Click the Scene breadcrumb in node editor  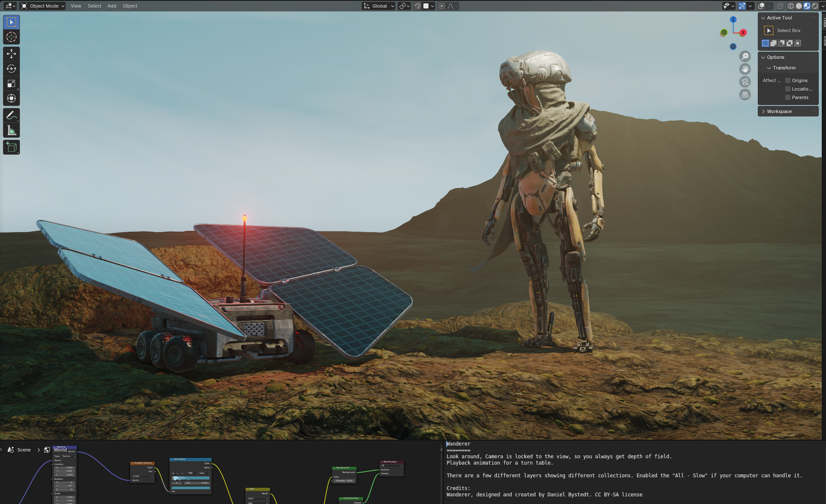point(24,450)
